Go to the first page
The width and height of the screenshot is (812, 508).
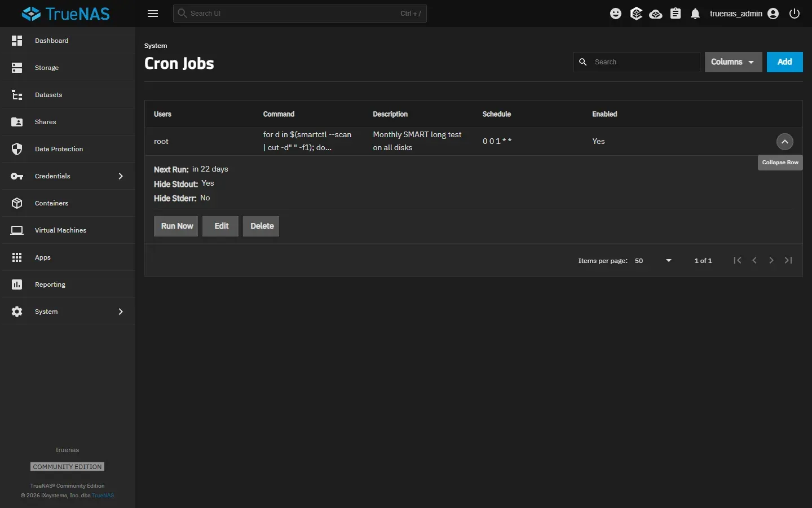pos(738,260)
